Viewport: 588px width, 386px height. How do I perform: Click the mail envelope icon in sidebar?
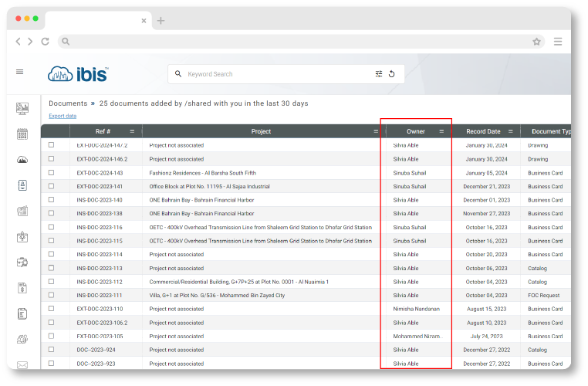click(22, 364)
